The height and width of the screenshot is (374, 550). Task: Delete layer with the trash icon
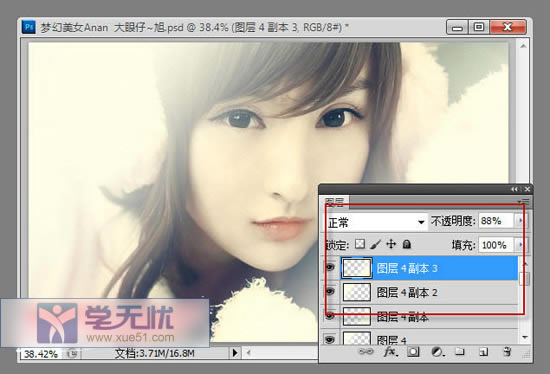pyautogui.click(x=507, y=351)
